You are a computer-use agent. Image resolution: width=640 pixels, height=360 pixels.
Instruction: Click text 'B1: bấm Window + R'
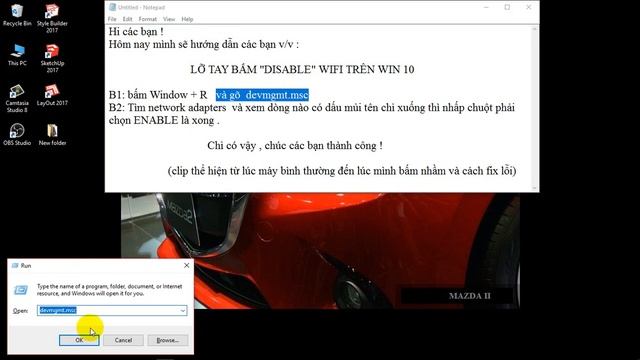158,95
